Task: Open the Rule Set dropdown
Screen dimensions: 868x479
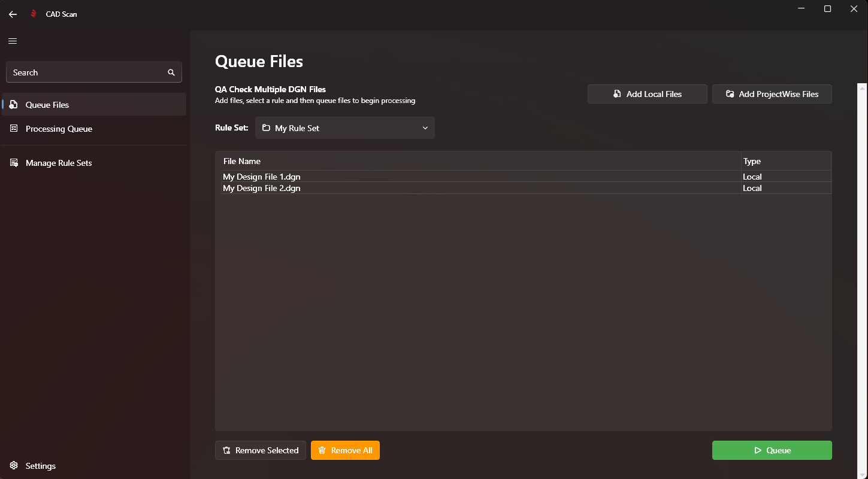Action: pos(344,128)
